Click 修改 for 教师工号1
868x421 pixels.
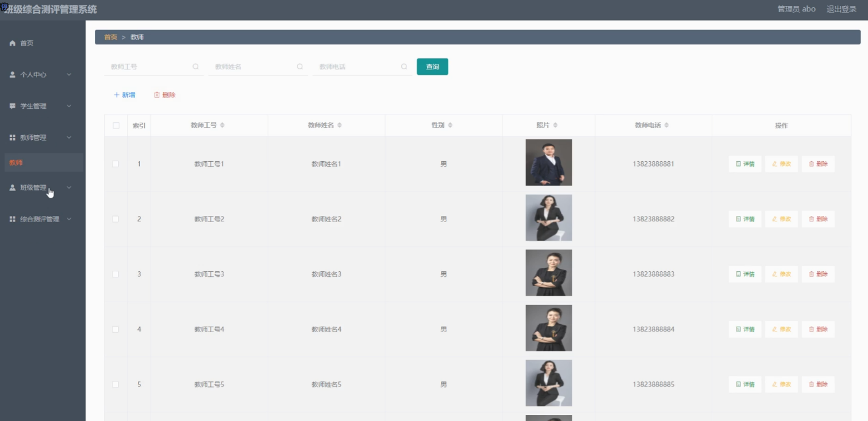(782, 164)
